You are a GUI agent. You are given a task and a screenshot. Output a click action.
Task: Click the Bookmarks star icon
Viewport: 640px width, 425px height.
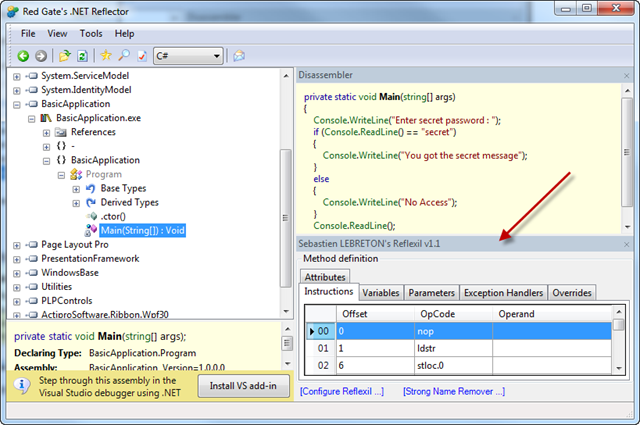point(106,55)
